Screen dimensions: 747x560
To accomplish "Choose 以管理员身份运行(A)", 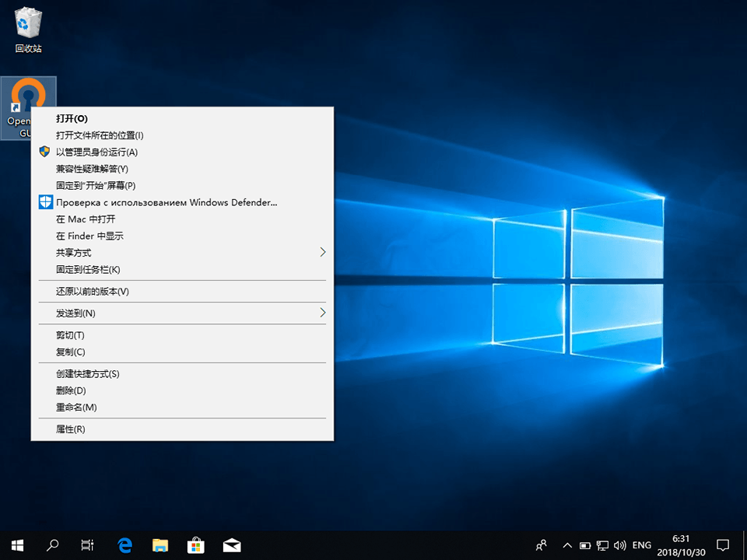I will point(182,152).
